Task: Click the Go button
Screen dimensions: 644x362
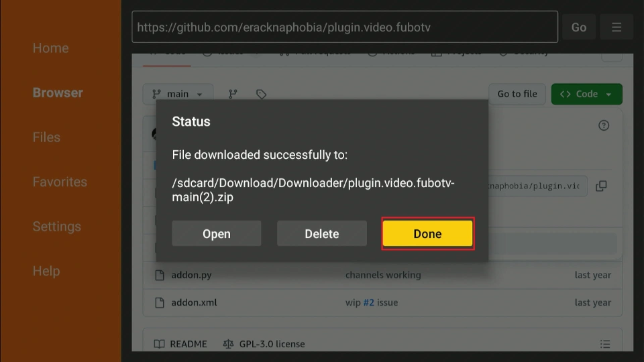Action: [579, 27]
